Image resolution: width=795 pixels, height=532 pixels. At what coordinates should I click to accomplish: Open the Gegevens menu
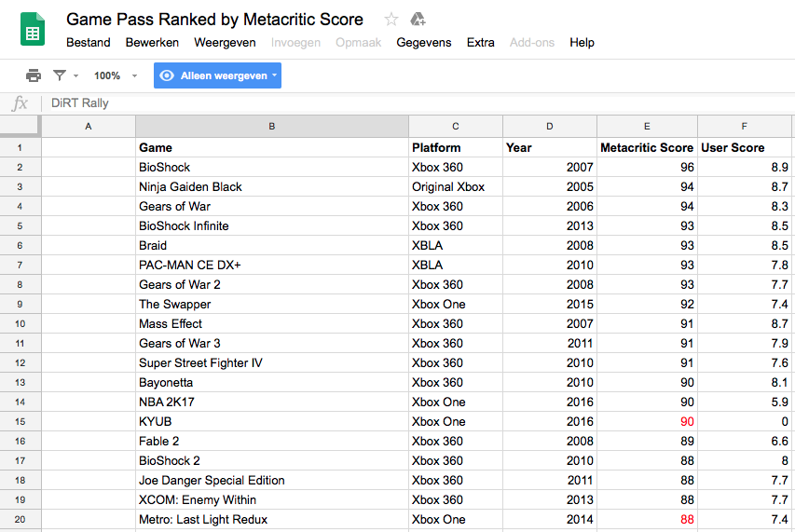pyautogui.click(x=424, y=43)
